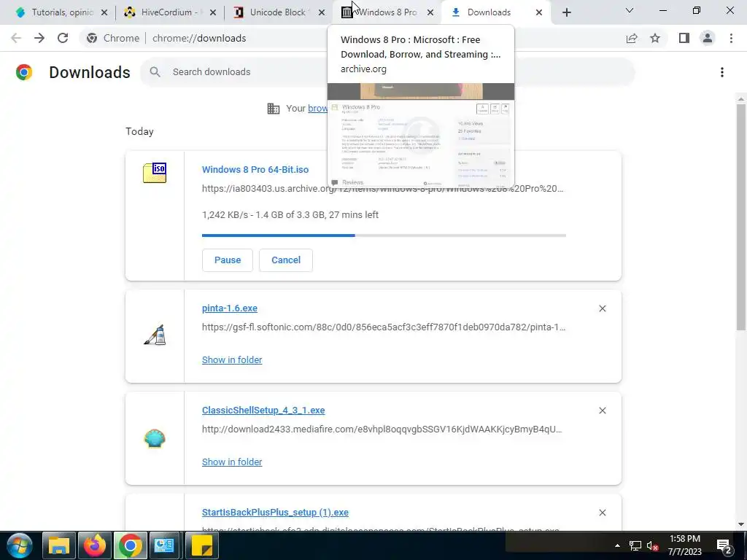Open File Explorer from the taskbar
Image resolution: width=747 pixels, height=560 pixels.
(59, 545)
